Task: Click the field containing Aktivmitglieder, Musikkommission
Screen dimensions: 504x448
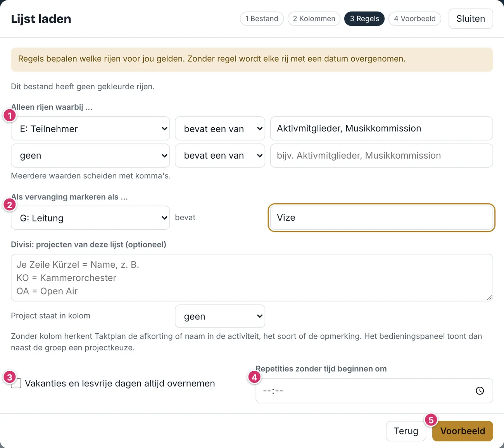Action: pyautogui.click(x=381, y=128)
